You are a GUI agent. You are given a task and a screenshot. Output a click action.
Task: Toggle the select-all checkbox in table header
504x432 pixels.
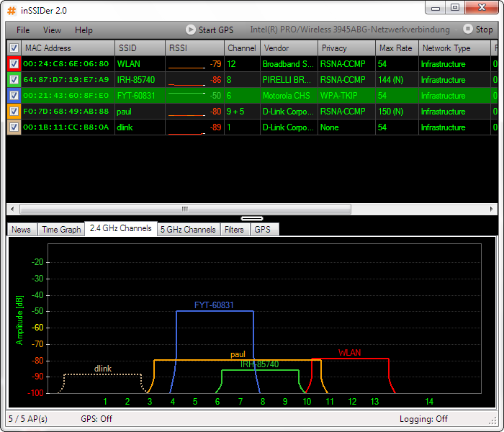[14, 48]
